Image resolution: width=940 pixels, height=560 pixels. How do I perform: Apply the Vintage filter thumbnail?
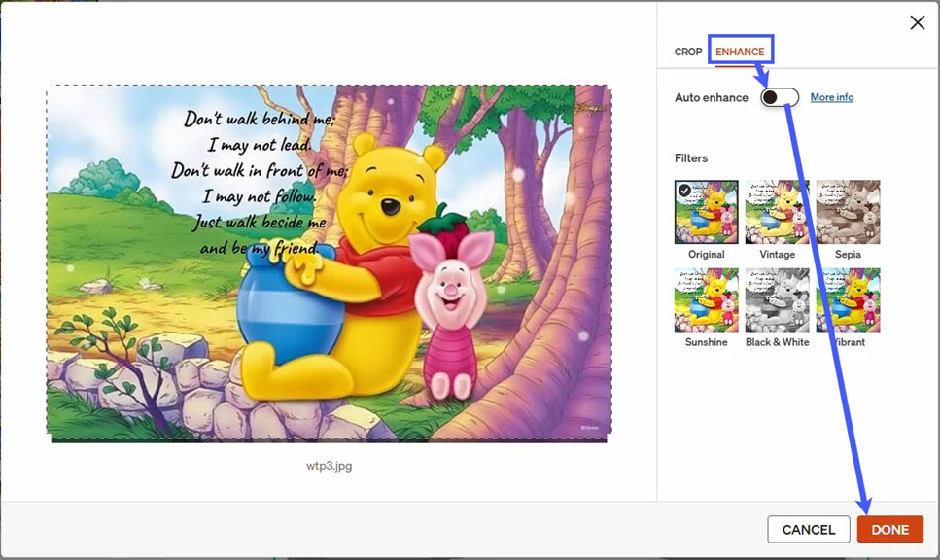pyautogui.click(x=777, y=212)
